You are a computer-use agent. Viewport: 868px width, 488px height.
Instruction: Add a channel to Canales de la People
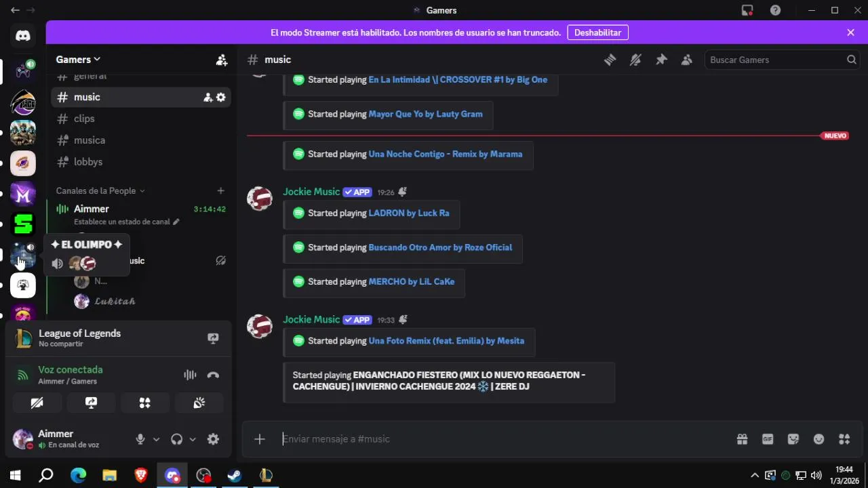(220, 190)
